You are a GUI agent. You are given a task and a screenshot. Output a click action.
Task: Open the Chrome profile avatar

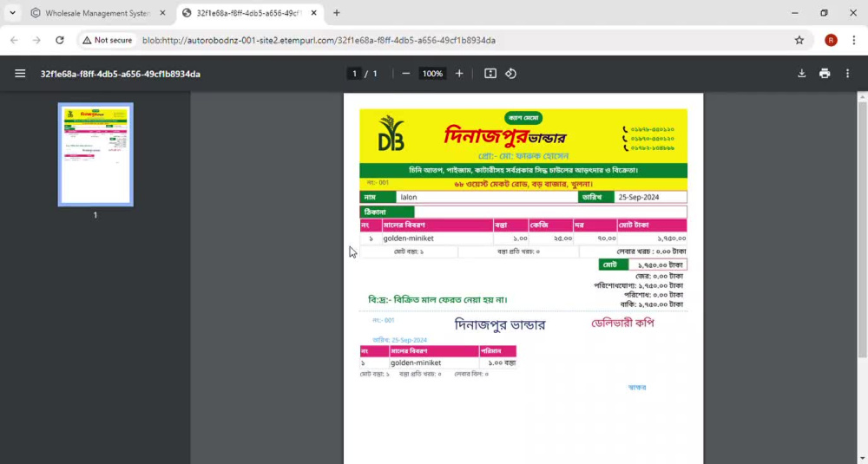tap(831, 41)
